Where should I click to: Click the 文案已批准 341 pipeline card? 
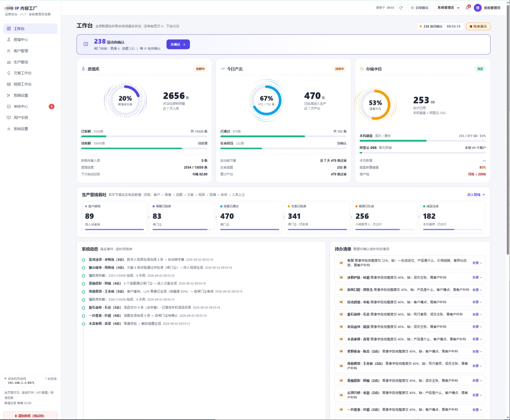click(x=317, y=217)
